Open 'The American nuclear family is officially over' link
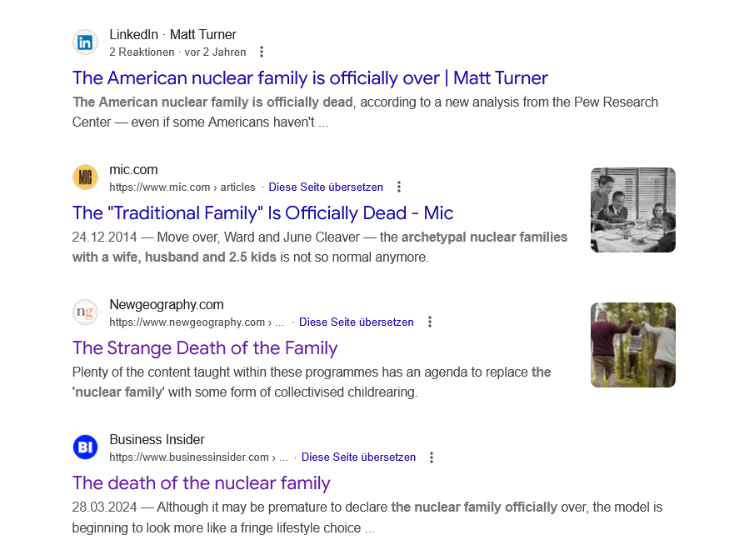 (310, 77)
